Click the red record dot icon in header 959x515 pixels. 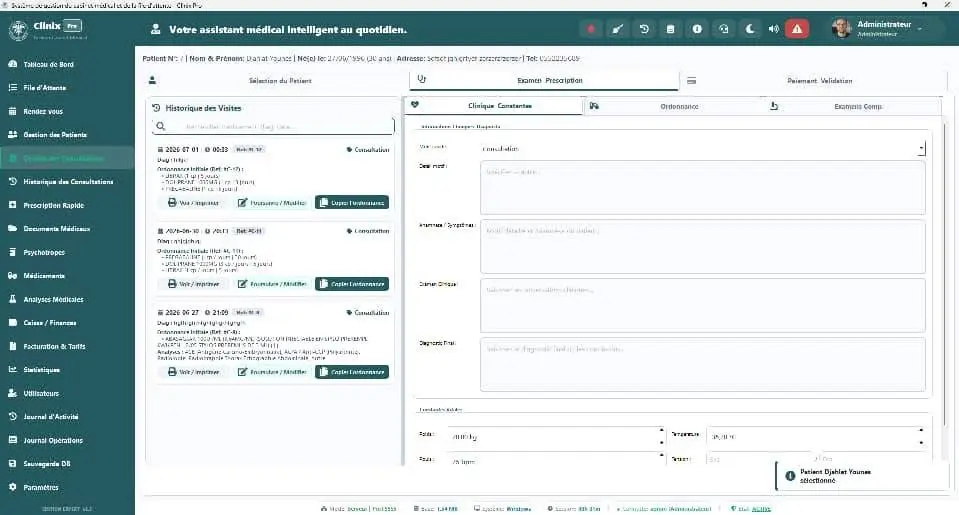pyautogui.click(x=591, y=29)
